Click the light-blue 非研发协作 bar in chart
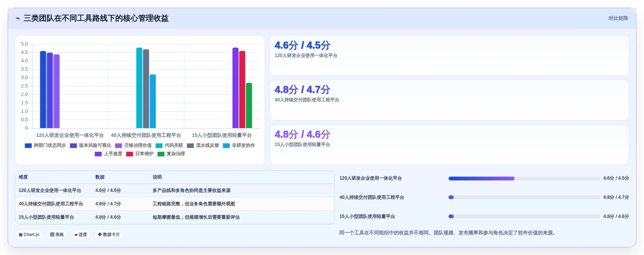The width and height of the screenshot is (644, 255). 153,101
